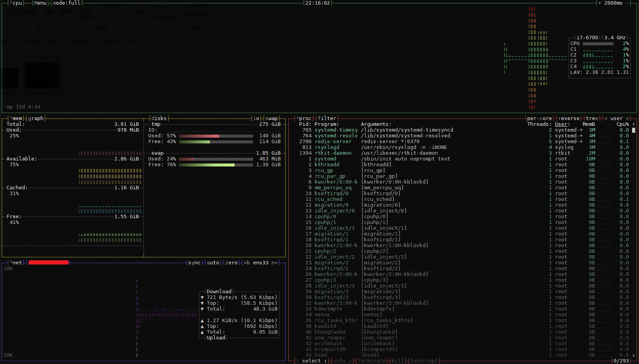Increase update interval with plus sign

pos(599,3)
